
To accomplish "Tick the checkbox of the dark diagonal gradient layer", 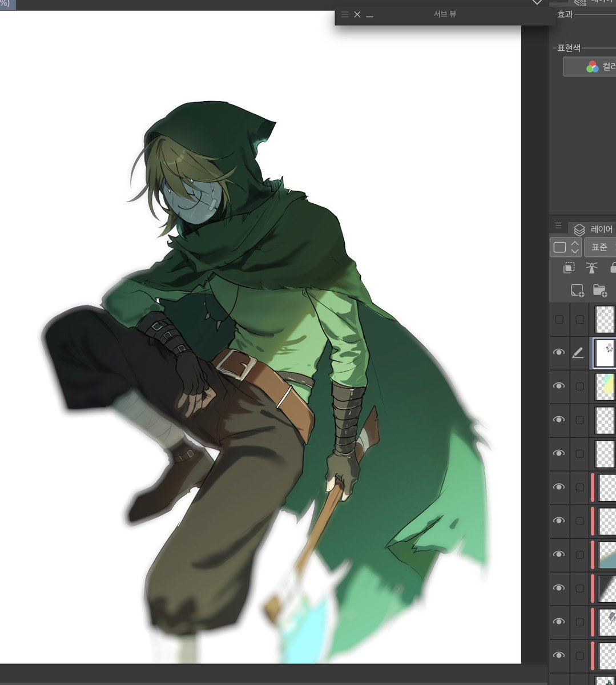I will tap(579, 588).
